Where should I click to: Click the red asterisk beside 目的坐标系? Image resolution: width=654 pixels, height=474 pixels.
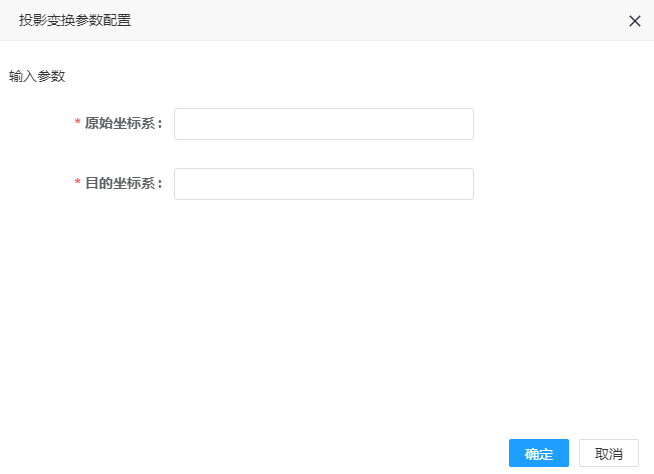point(77,182)
